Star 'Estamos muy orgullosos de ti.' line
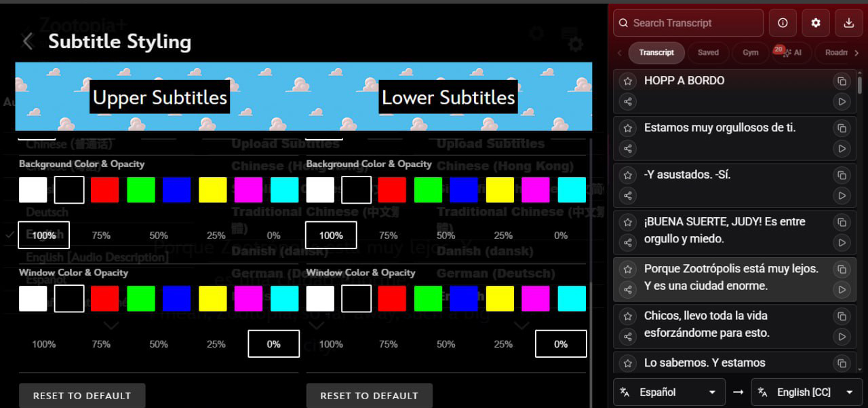The height and width of the screenshot is (408, 868). (628, 128)
